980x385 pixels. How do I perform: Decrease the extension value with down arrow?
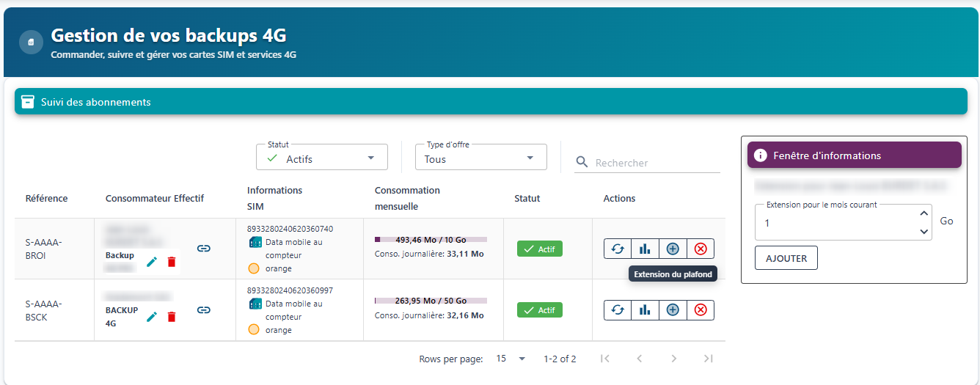[924, 232]
